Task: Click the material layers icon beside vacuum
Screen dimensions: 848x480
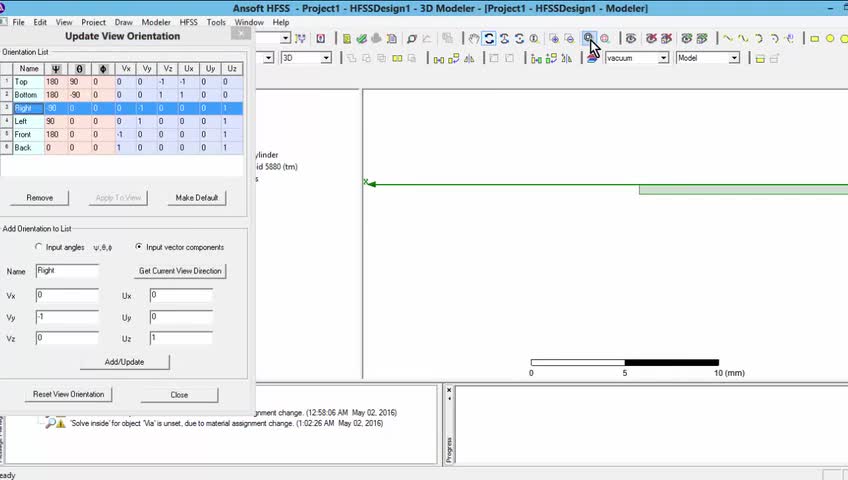Action: [x=592, y=58]
